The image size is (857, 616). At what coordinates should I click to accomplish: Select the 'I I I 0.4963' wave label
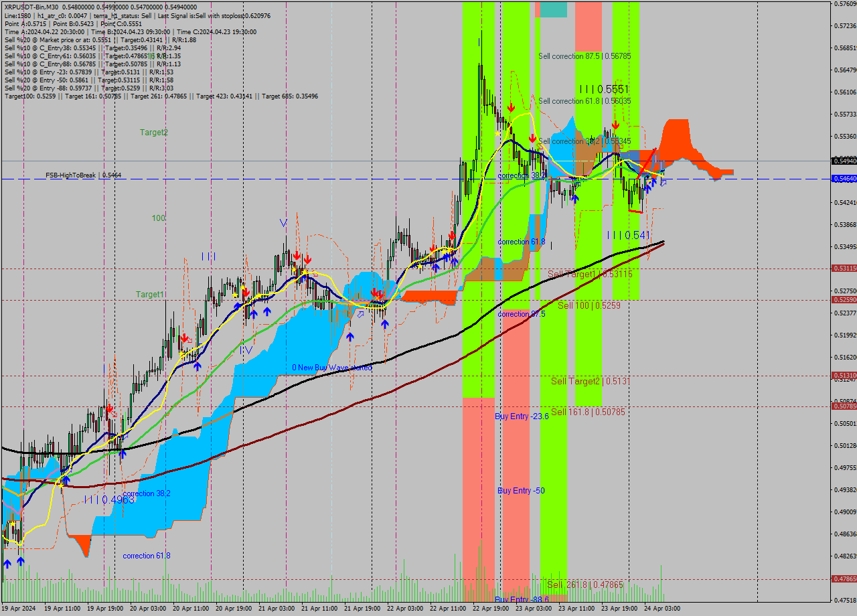[110, 499]
